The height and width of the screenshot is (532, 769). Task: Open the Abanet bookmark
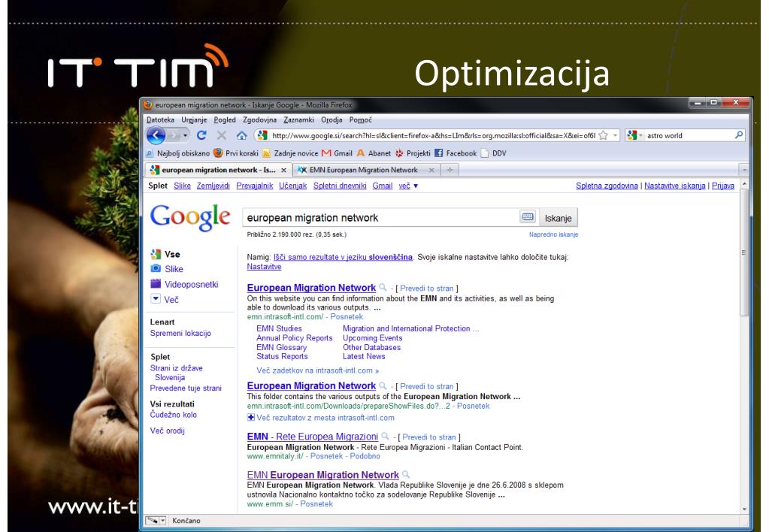374,153
